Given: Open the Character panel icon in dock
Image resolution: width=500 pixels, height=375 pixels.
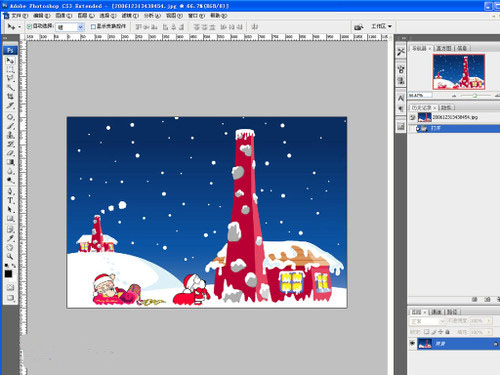Looking at the screenshot, I should [x=401, y=98].
